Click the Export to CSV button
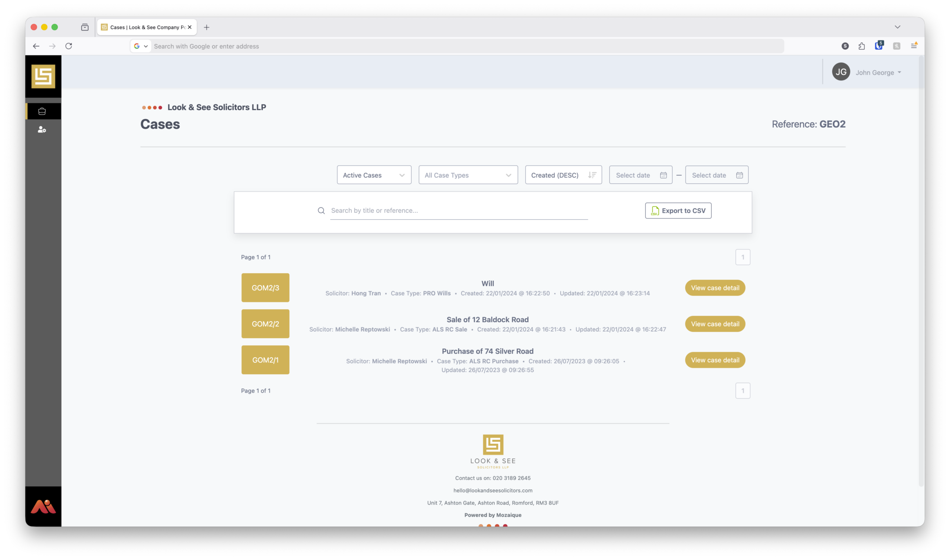Viewport: 950px width, 560px height. [x=678, y=211]
